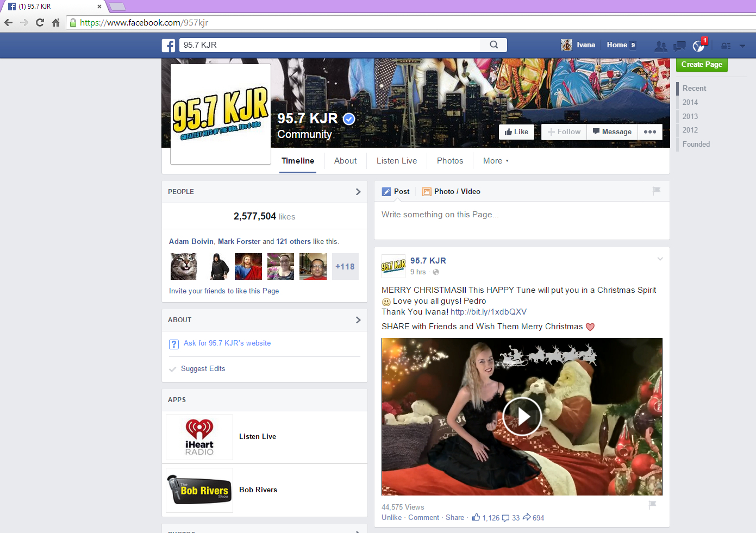Click Ivana's profile picture in header
The image size is (756, 533).
(566, 45)
